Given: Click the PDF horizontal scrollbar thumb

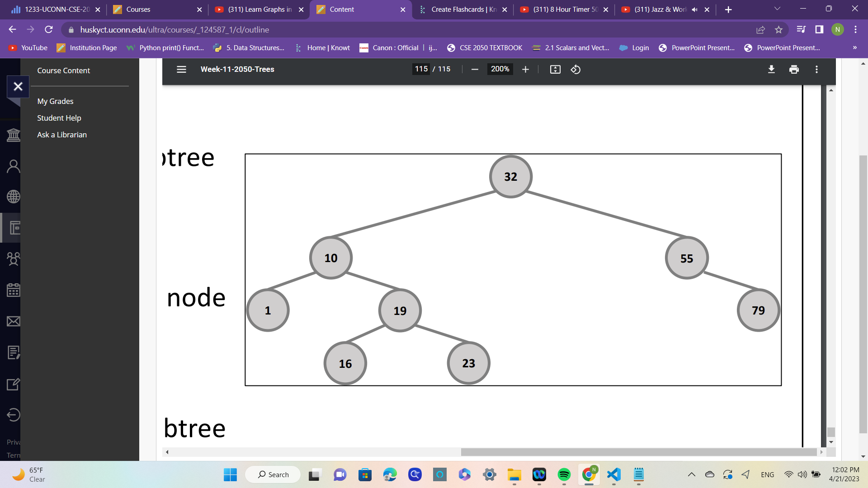Looking at the screenshot, I should point(639,452).
